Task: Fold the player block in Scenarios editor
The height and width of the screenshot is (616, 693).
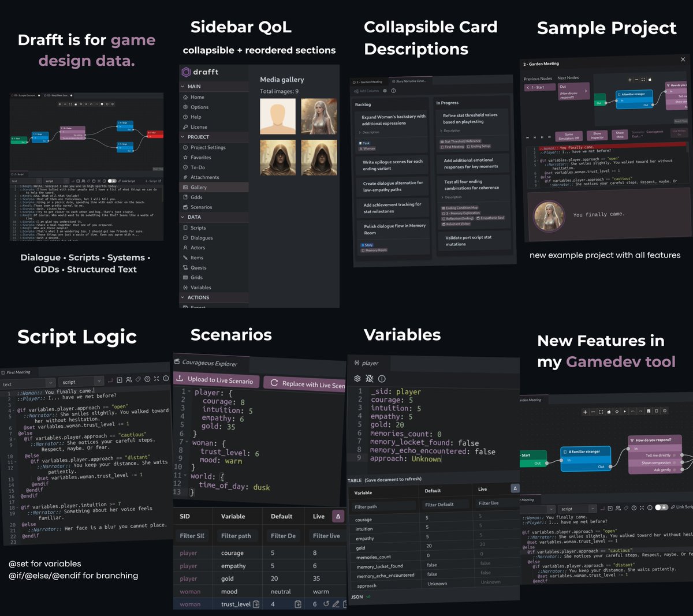Action: [x=188, y=393]
